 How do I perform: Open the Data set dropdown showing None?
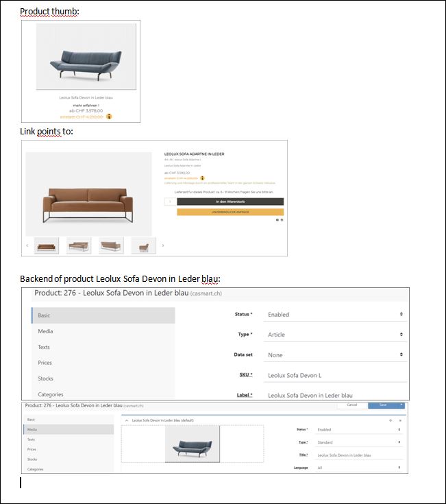click(335, 355)
